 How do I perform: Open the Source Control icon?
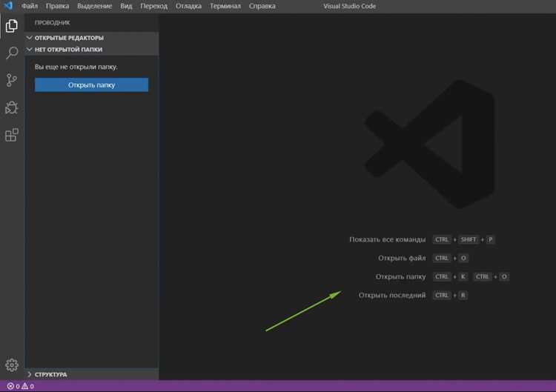tap(12, 81)
